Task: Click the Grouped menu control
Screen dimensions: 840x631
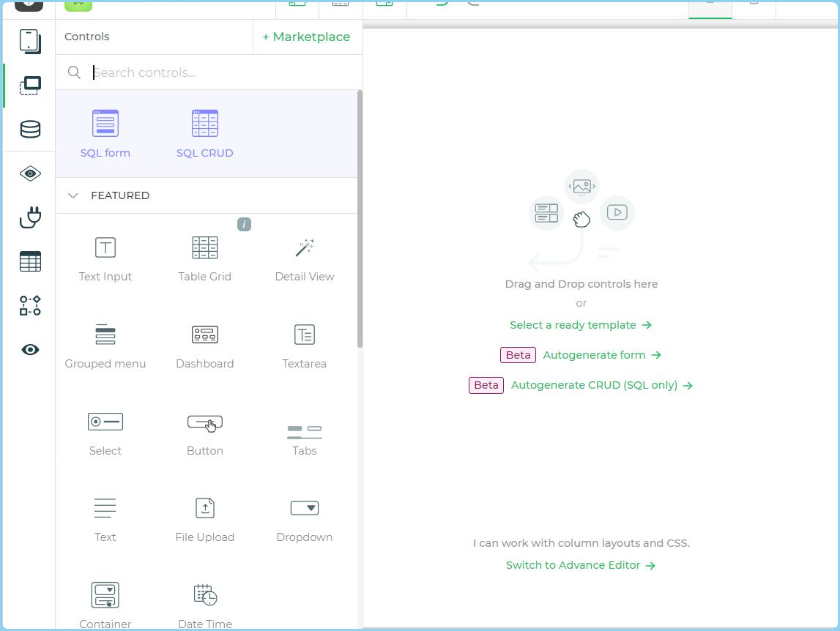Action: [x=105, y=335]
